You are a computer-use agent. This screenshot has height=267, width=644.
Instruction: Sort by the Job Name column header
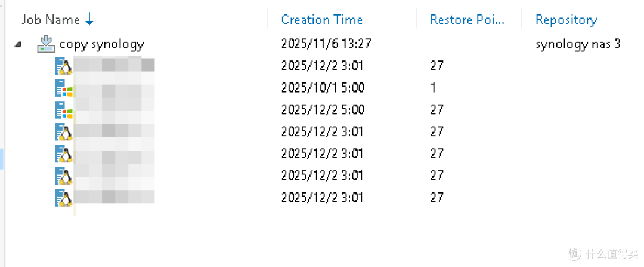click(51, 19)
